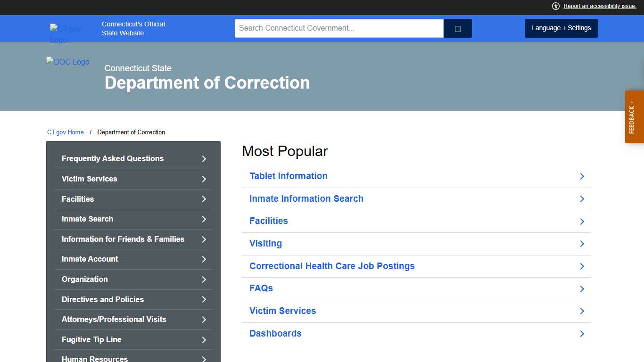This screenshot has width=644, height=362.
Task: Open the Frequently Asked Questions menu
Action: click(133, 158)
